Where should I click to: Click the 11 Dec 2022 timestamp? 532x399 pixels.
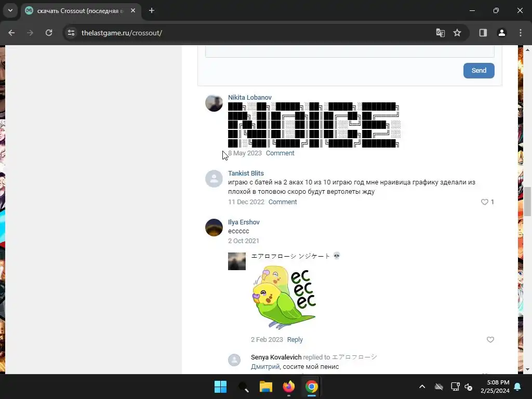point(246,202)
